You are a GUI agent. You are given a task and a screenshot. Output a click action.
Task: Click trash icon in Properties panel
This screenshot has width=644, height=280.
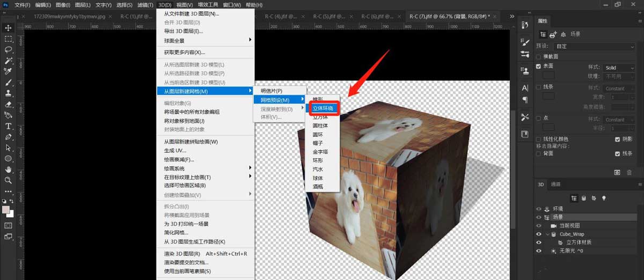pos(629,172)
